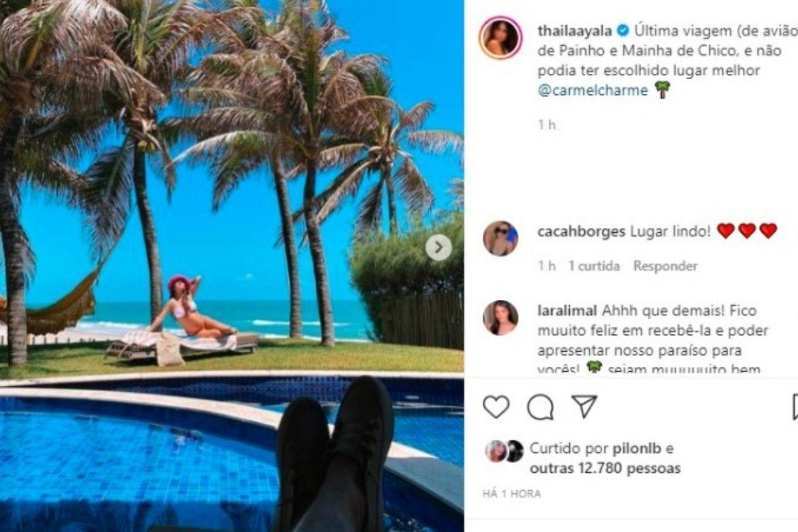Click the cacahborges username
798x532 pixels.
pos(581,231)
